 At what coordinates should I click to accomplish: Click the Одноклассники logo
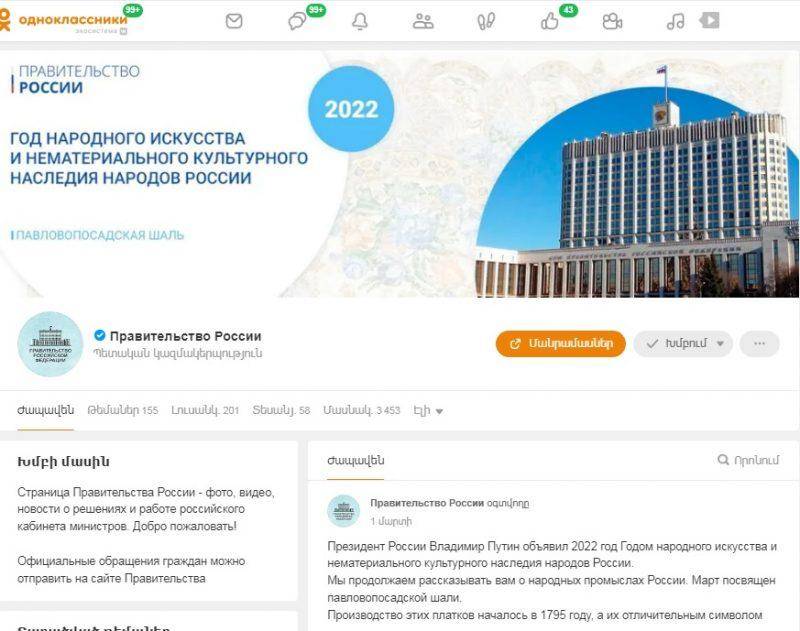click(65, 20)
